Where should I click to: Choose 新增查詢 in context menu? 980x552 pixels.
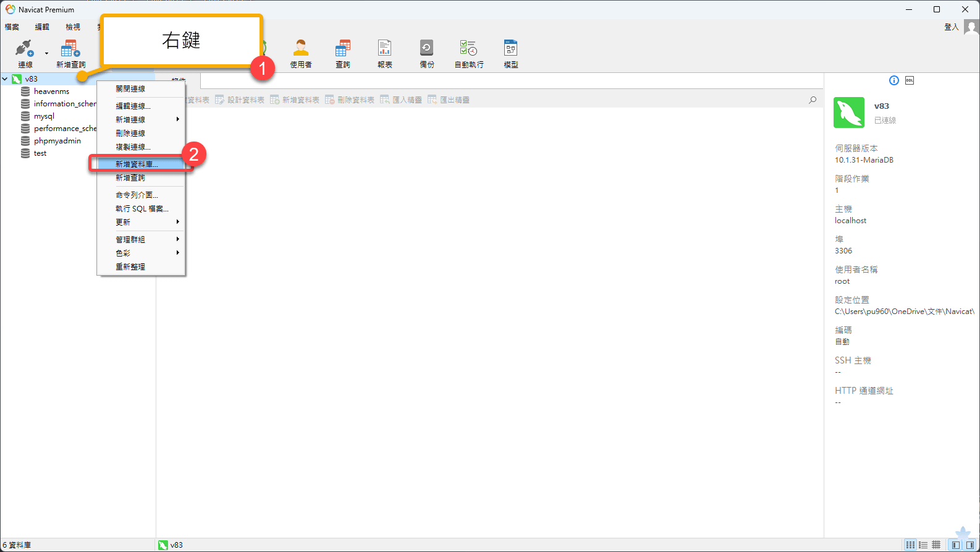coord(141,178)
